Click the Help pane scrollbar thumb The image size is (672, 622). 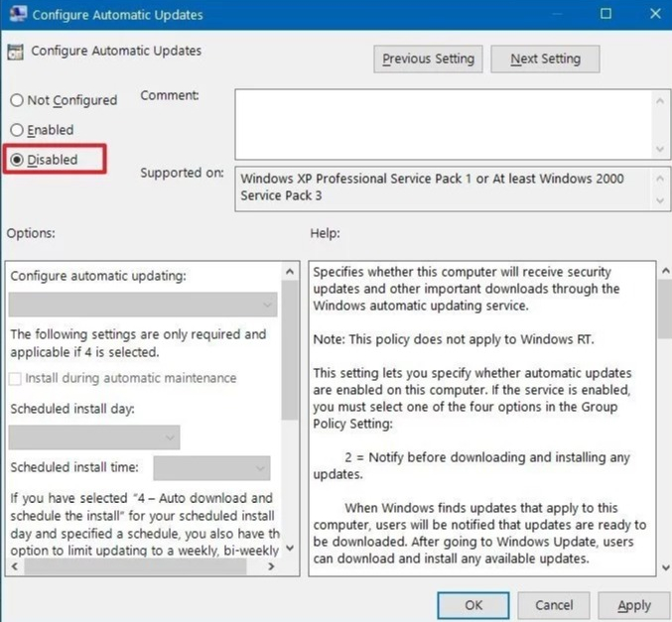tap(666, 309)
